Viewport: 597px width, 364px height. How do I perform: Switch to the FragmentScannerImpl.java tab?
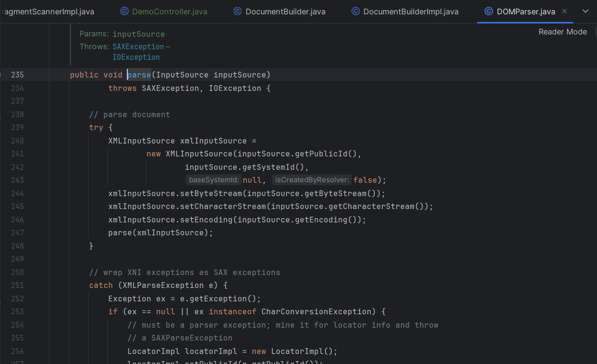click(48, 11)
